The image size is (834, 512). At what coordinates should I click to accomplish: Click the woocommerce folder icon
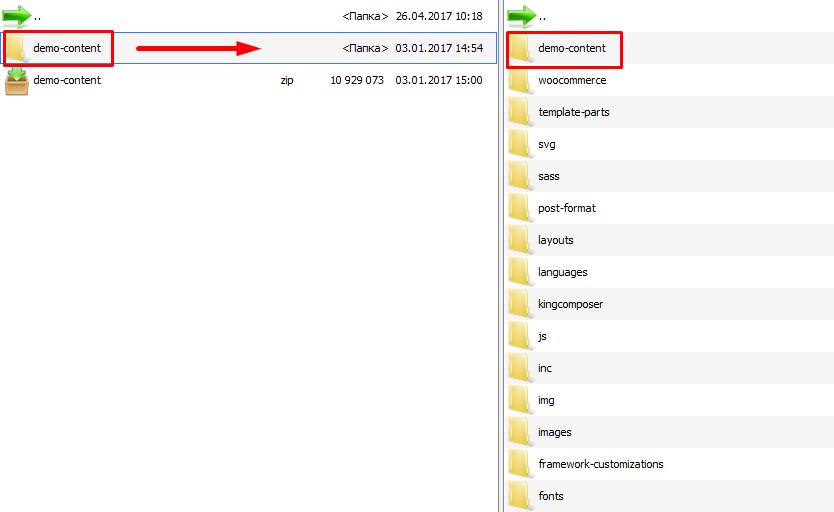tap(519, 80)
